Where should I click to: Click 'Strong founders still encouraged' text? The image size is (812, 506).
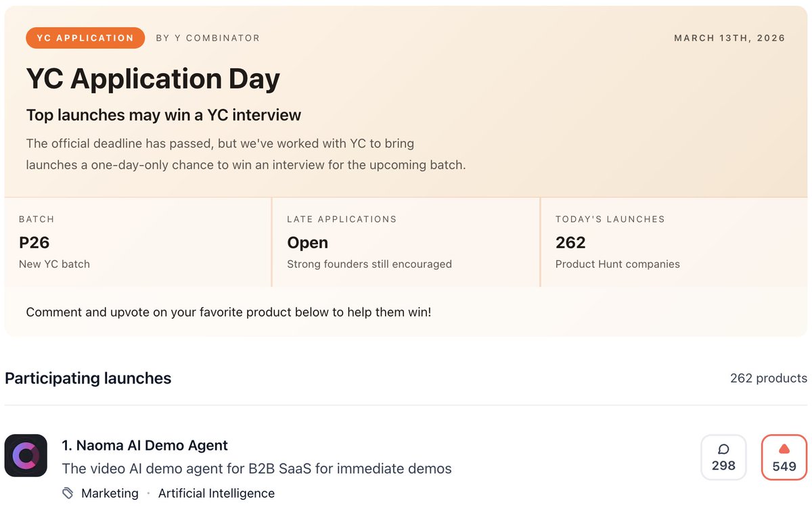369,264
